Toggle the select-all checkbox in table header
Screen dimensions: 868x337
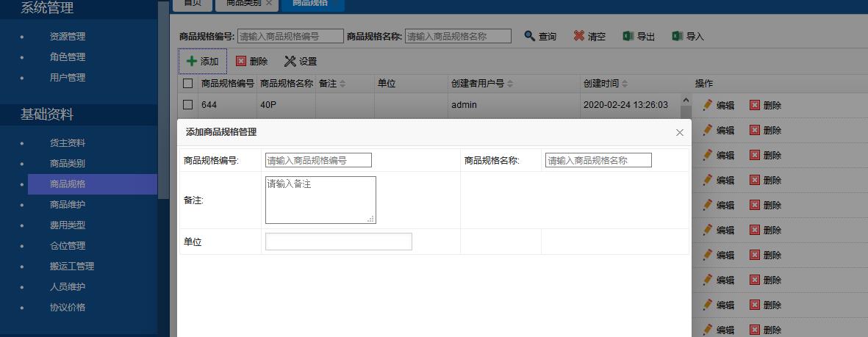pos(188,84)
